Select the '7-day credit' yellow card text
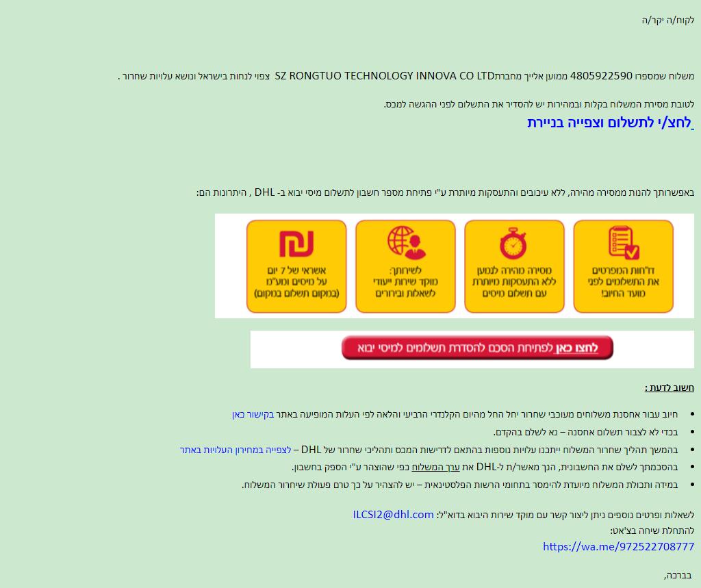This screenshot has width=701, height=588. 296,282
